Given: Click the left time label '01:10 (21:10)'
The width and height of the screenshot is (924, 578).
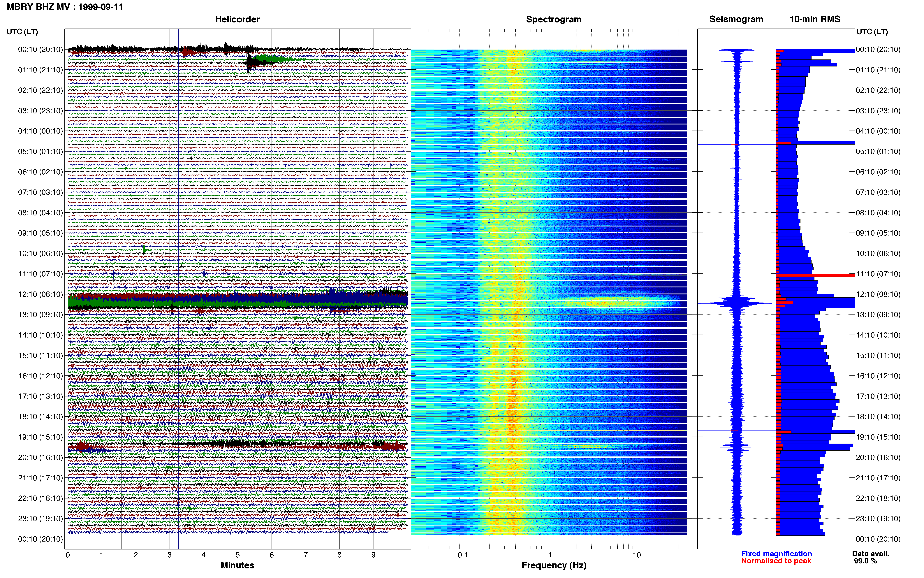Looking at the screenshot, I should (41, 70).
